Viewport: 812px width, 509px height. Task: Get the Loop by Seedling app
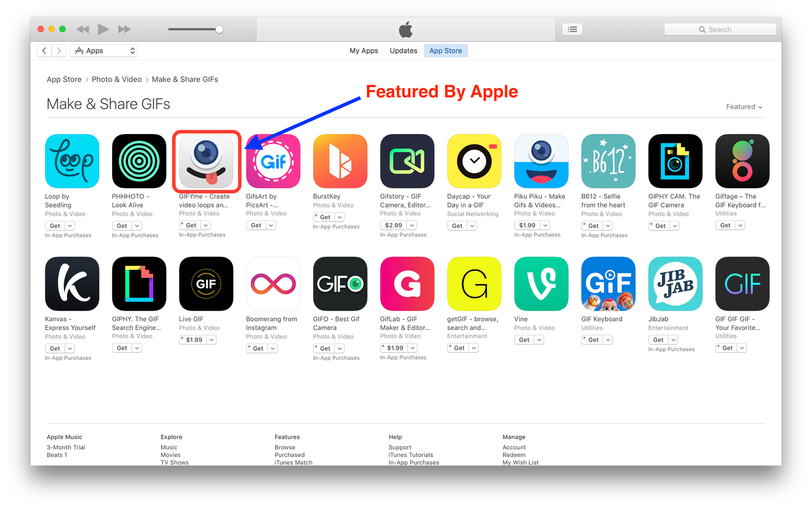pyautogui.click(x=55, y=226)
